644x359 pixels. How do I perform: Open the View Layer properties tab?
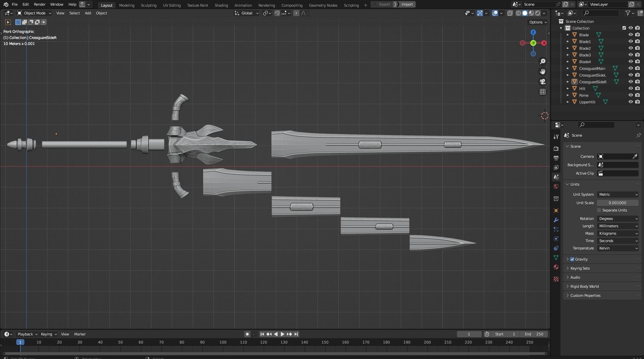(x=556, y=167)
